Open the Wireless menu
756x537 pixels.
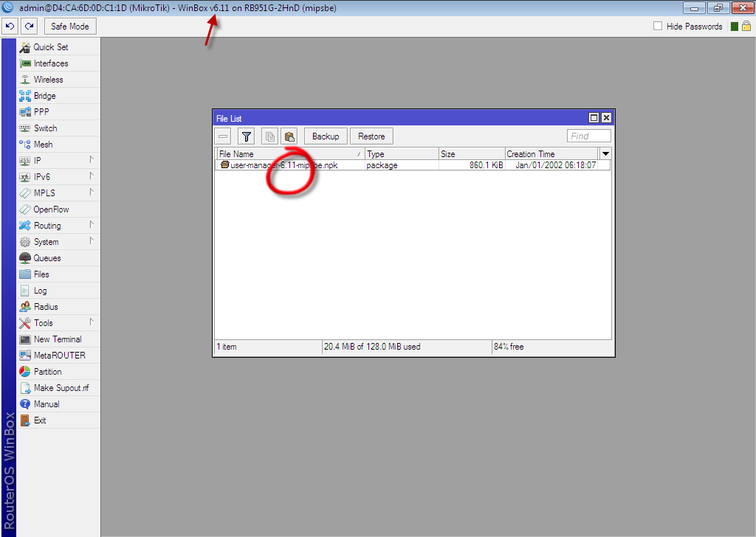tap(58, 80)
